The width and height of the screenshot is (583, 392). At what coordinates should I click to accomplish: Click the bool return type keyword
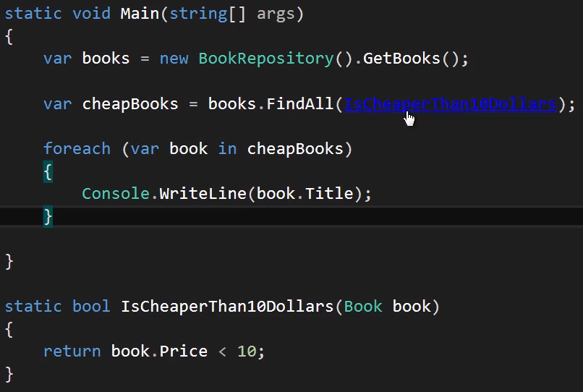91,306
